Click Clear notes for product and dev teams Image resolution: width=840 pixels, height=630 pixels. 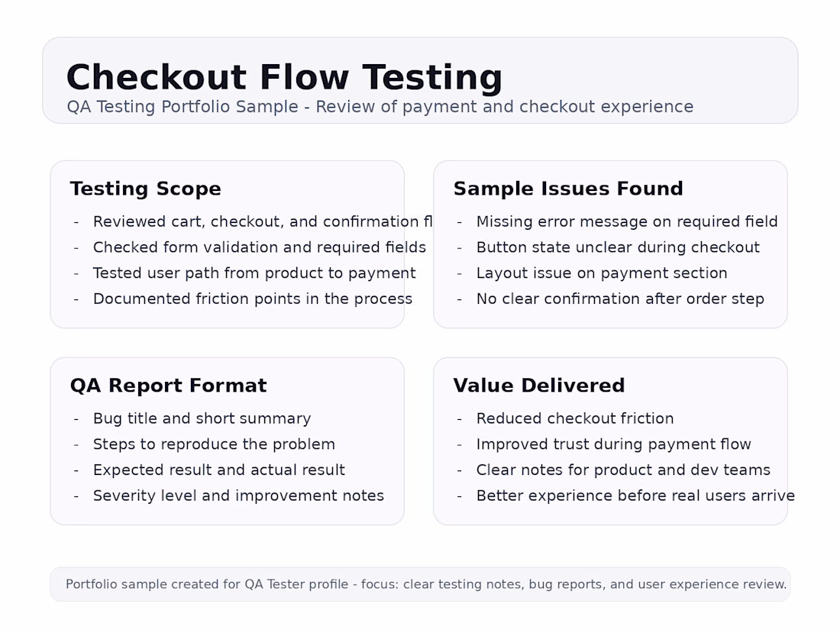[623, 470]
